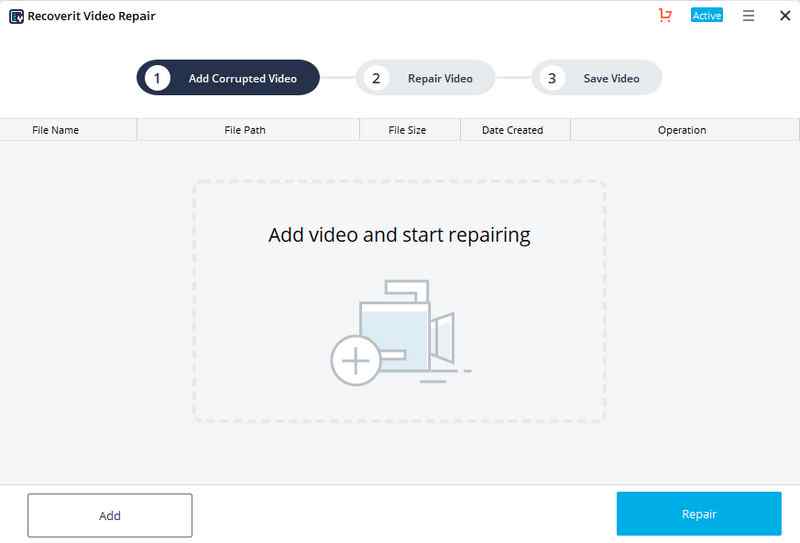Select step 2 Repair Video
Screen dimensions: 800x543
426,78
